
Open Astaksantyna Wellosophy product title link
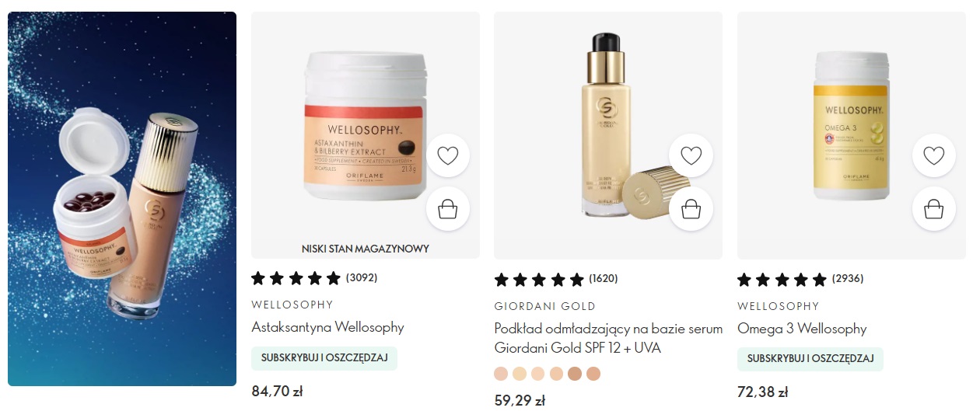[x=327, y=327]
